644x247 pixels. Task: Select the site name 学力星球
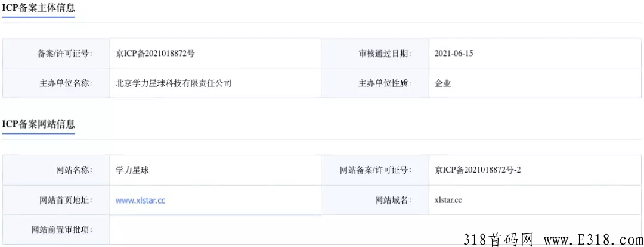[132, 170]
